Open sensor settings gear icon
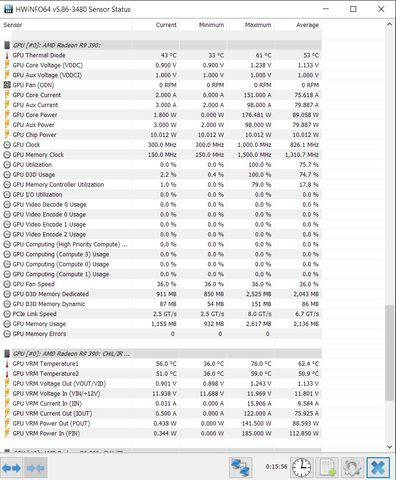The width and height of the screenshot is (396, 480). click(x=352, y=467)
